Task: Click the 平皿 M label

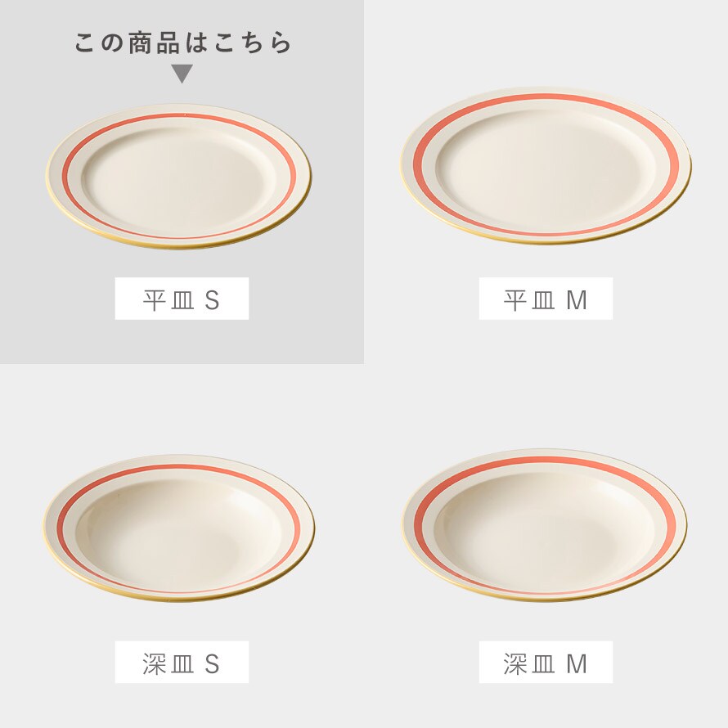Action: pos(546,299)
